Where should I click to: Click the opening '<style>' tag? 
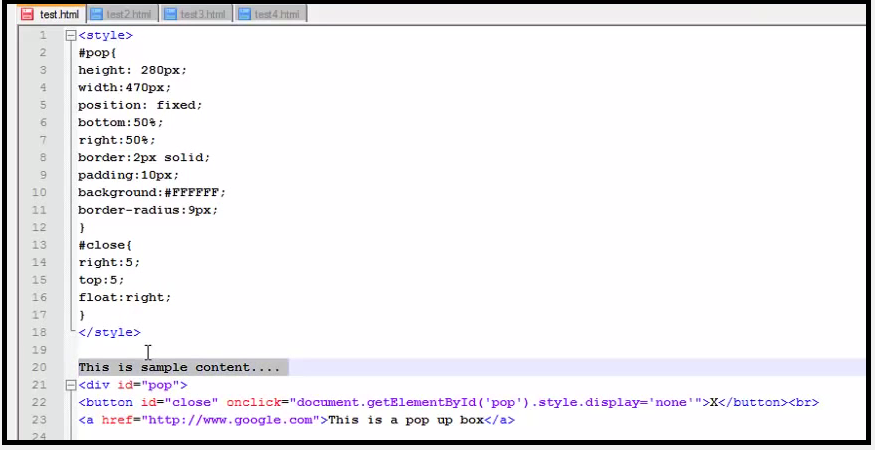point(105,35)
